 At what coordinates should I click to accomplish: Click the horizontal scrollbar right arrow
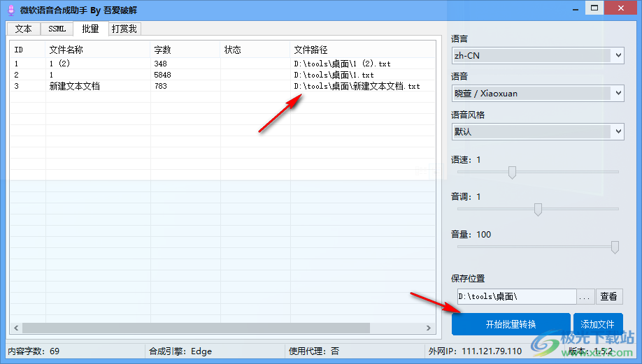[x=429, y=328]
